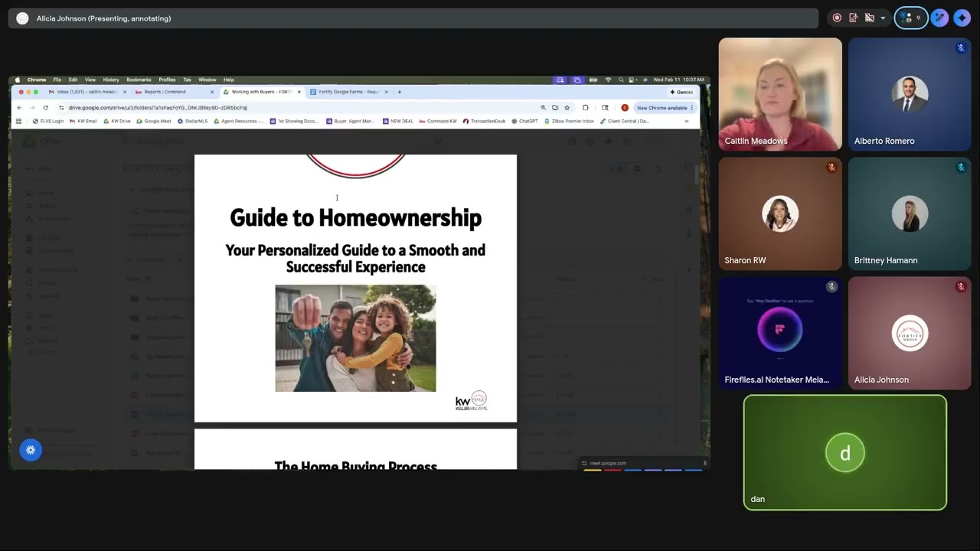Click the pen annotate button in Meet

coord(939,18)
